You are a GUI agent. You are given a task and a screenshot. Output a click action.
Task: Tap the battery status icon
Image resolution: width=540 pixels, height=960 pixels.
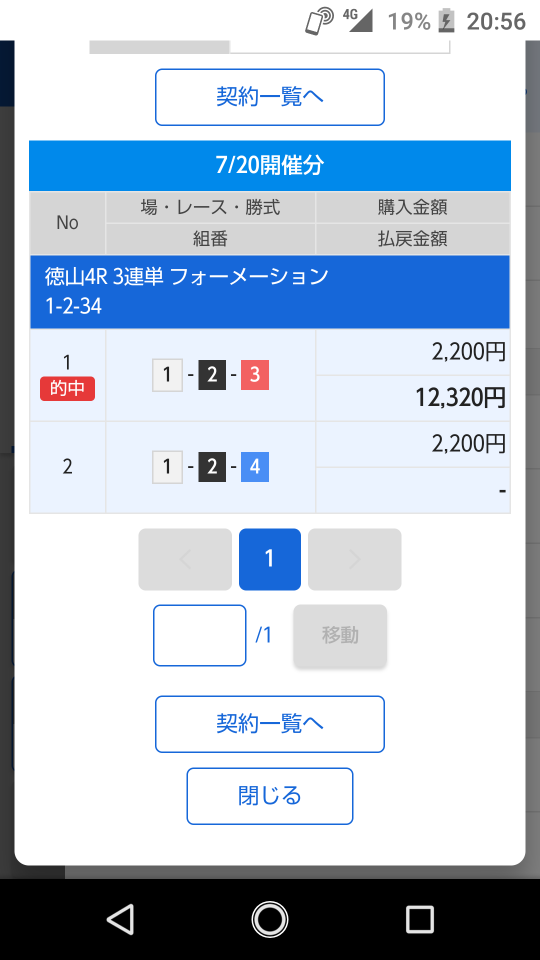(447, 21)
